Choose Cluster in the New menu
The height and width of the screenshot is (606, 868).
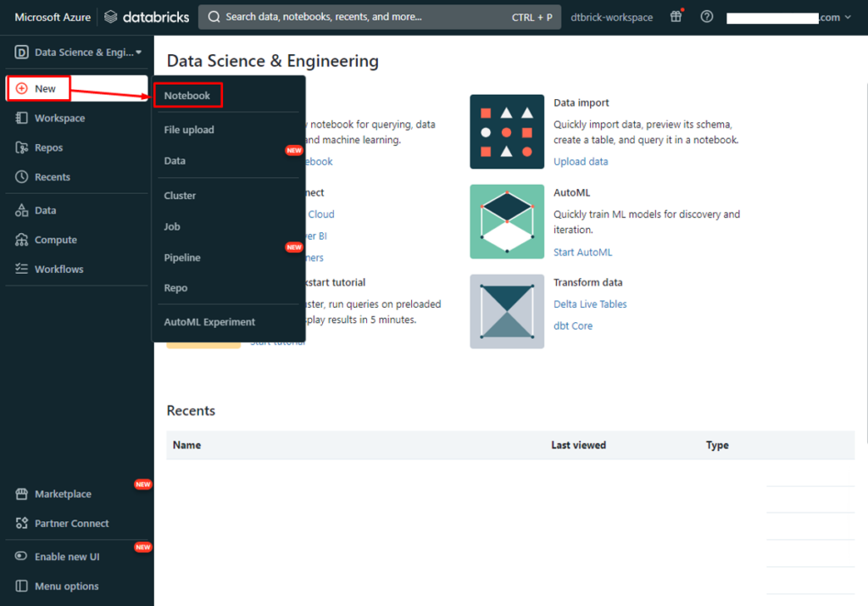180,196
